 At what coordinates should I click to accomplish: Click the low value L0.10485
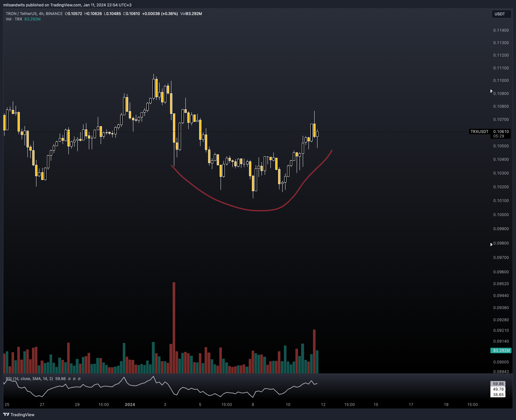113,14
